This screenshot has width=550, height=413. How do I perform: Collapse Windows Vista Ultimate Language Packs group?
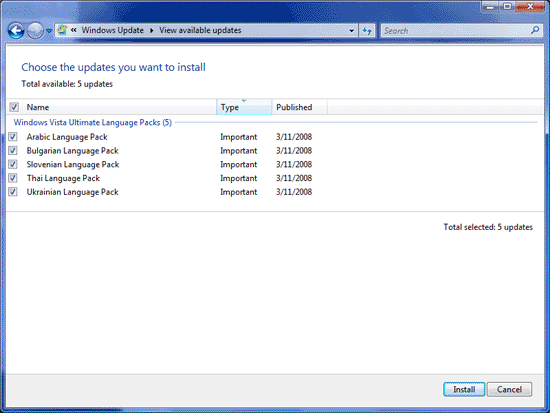pos(93,122)
